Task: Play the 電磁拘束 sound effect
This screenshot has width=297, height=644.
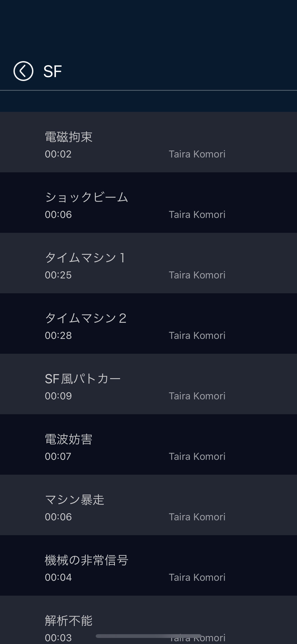Action: tap(69, 137)
